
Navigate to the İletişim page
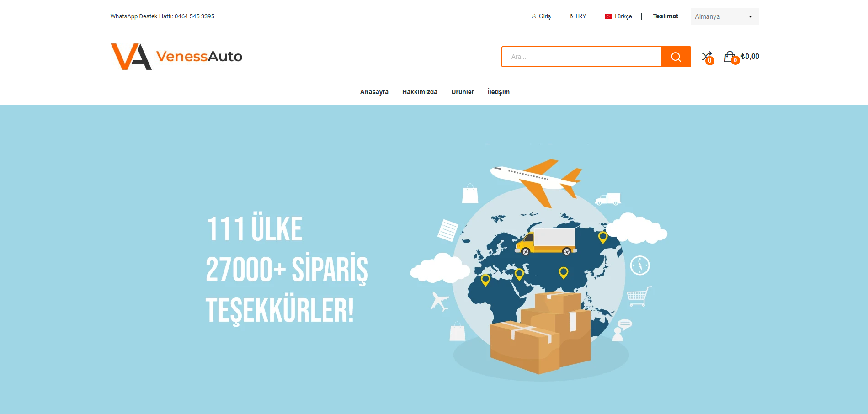click(x=498, y=92)
